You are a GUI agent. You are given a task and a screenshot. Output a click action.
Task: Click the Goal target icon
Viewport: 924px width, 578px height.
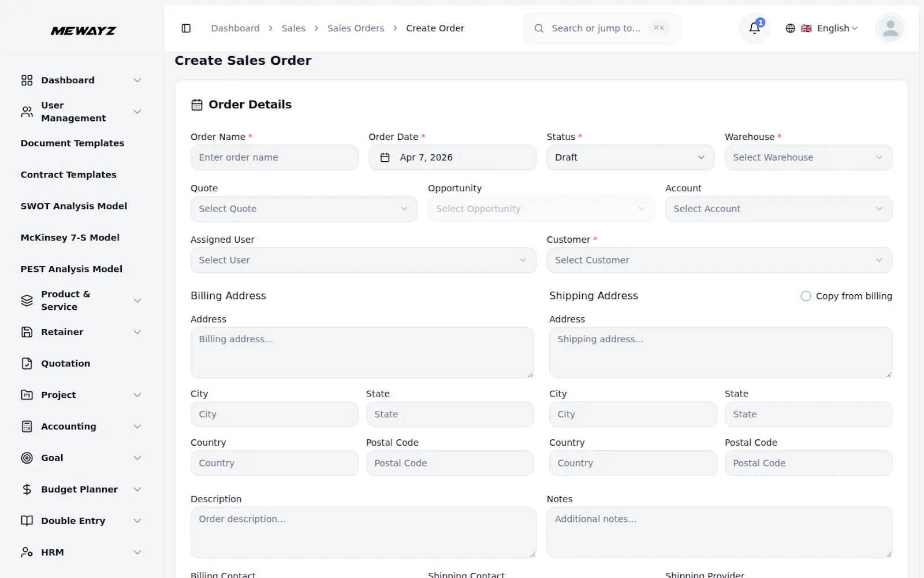pos(27,458)
